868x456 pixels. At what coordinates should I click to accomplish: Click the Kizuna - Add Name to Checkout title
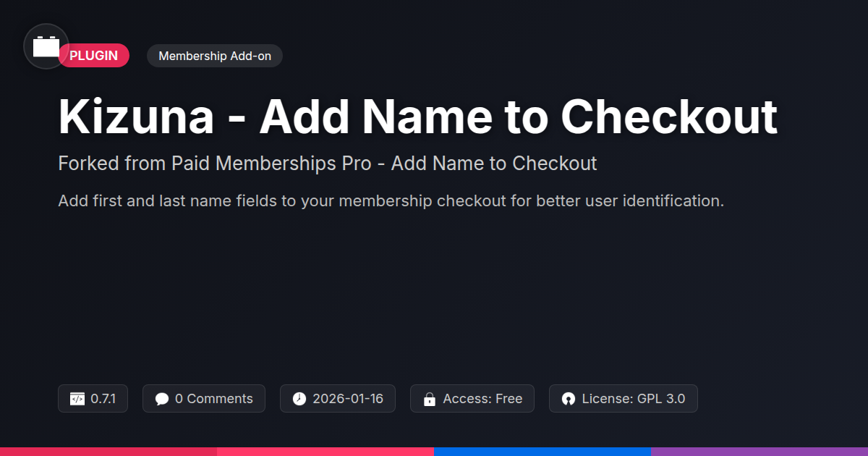click(x=418, y=117)
